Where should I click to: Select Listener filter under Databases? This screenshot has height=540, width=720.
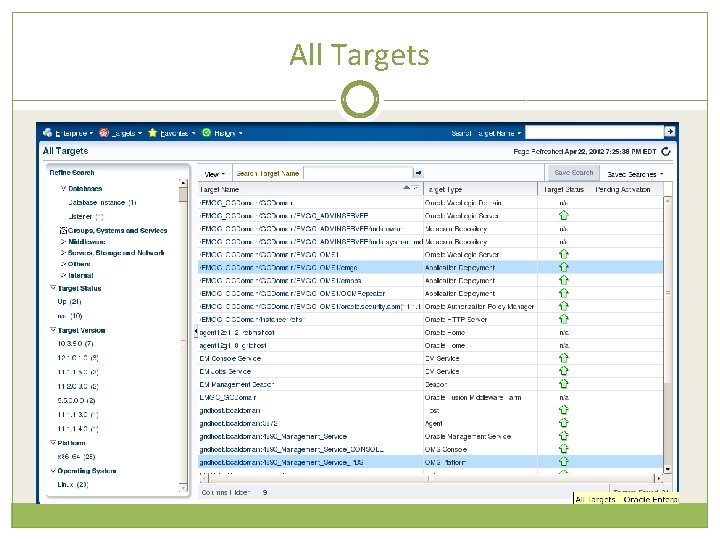pos(86,217)
